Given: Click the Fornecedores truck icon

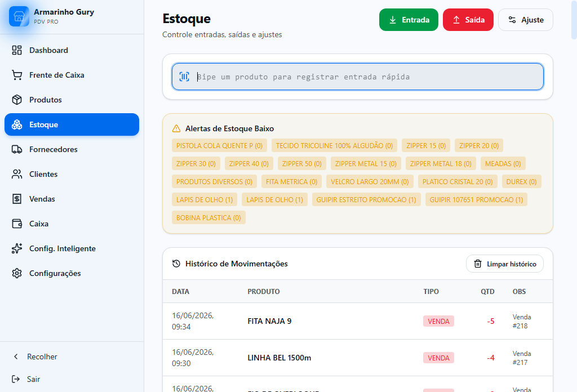Looking at the screenshot, I should 17,149.
